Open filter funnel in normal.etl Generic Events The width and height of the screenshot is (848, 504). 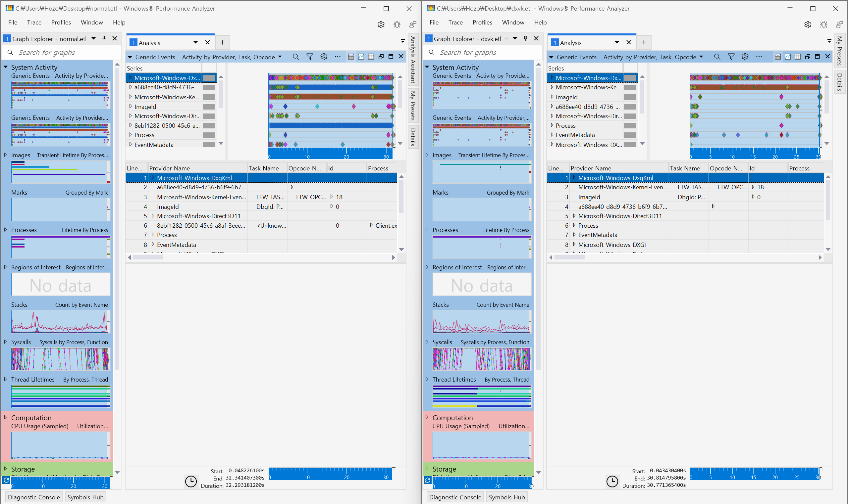click(x=310, y=57)
